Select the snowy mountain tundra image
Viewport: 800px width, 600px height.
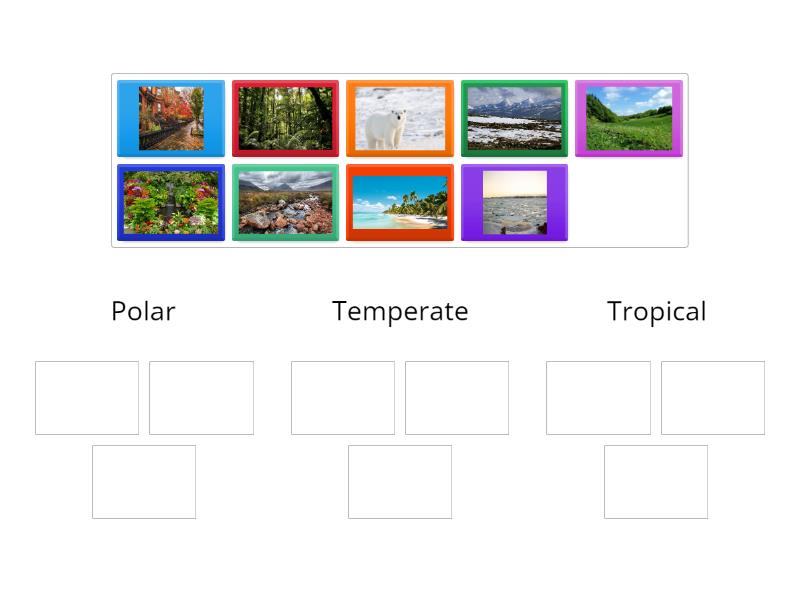click(514, 117)
